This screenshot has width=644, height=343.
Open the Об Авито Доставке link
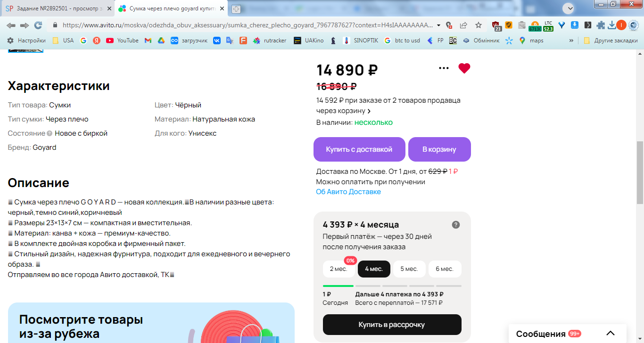348,192
